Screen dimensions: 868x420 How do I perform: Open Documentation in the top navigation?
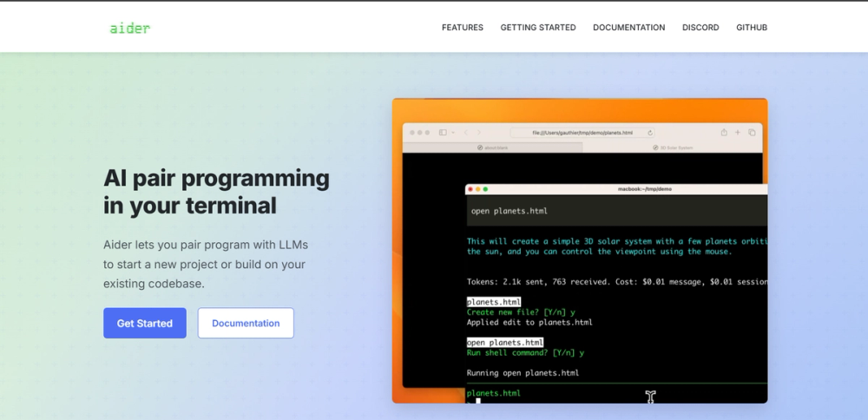pyautogui.click(x=628, y=28)
